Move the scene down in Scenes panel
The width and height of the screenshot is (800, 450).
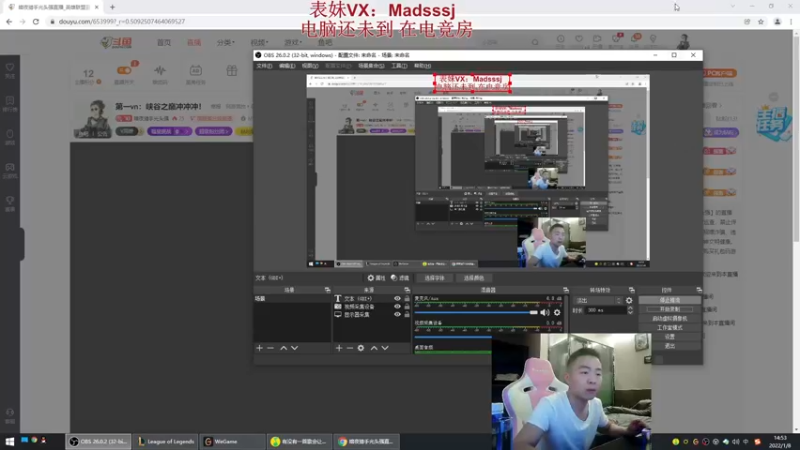pos(294,348)
